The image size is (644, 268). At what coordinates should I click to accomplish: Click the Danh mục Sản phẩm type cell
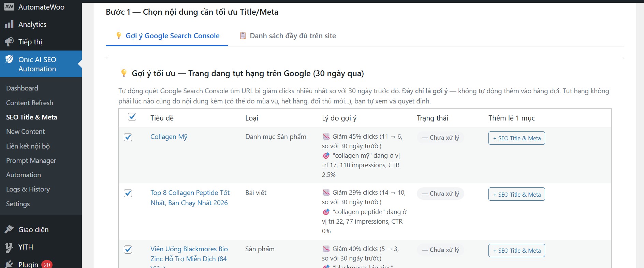[x=276, y=137]
